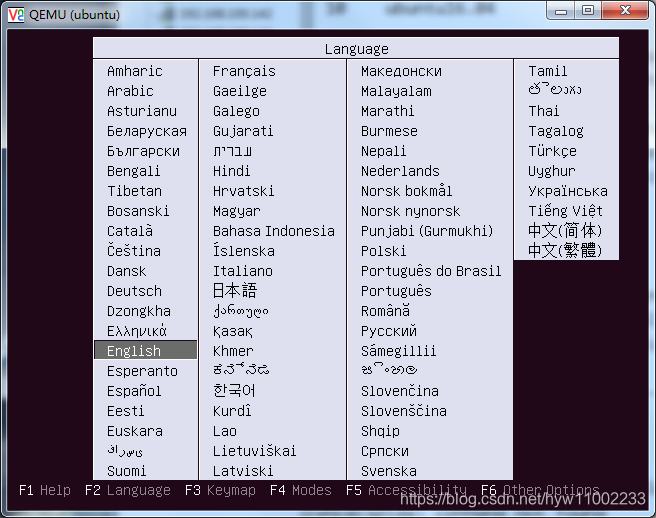Pick Shqip from the third column
The width and height of the screenshot is (656, 518).
click(380, 431)
